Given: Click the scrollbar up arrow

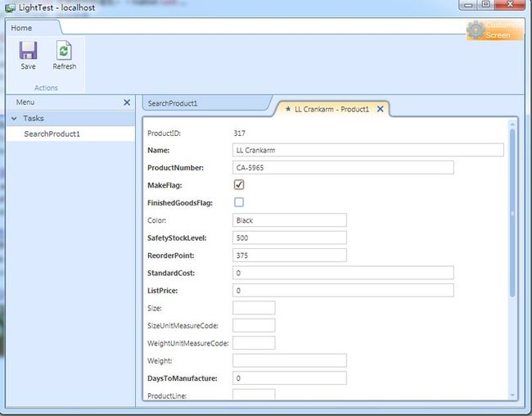Looking at the screenshot, I should click(x=512, y=124).
